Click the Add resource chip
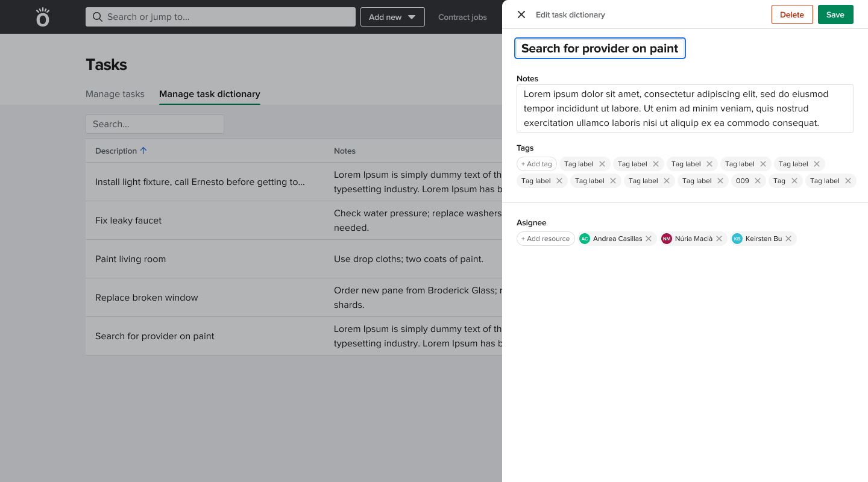 pos(546,239)
